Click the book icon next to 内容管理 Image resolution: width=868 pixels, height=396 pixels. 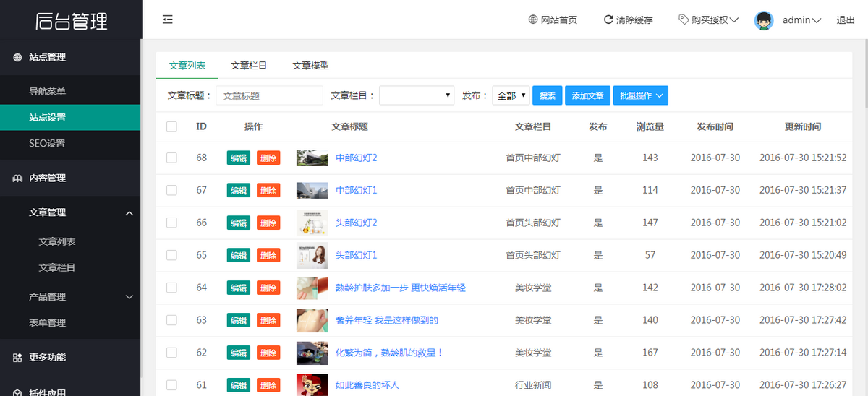(x=17, y=178)
